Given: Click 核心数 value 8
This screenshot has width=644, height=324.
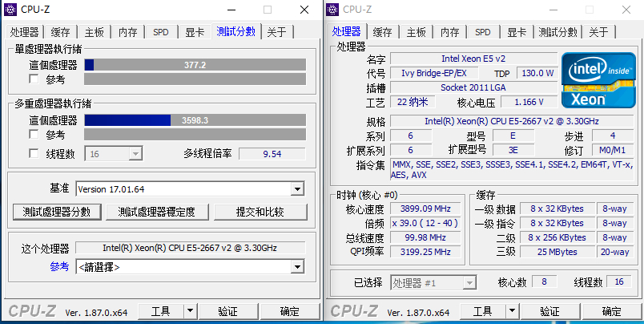Looking at the screenshot, I should [544, 281].
